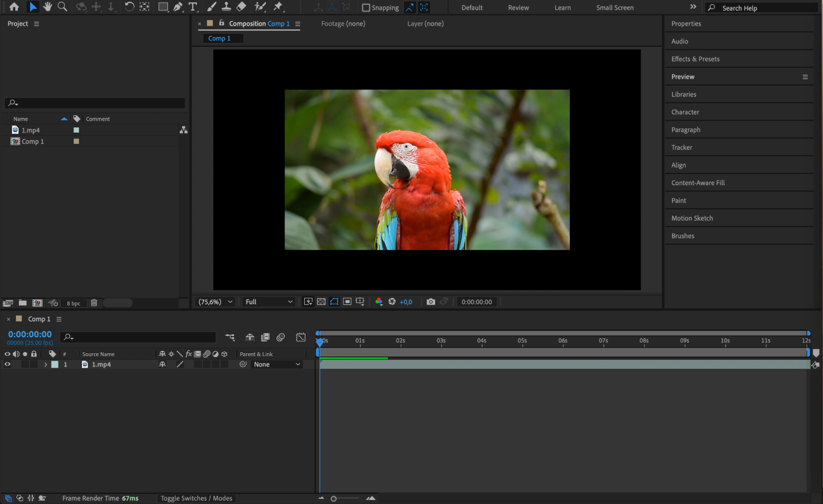The width and height of the screenshot is (823, 504).
Task: Open the Full resolution dropdown
Action: pos(268,302)
